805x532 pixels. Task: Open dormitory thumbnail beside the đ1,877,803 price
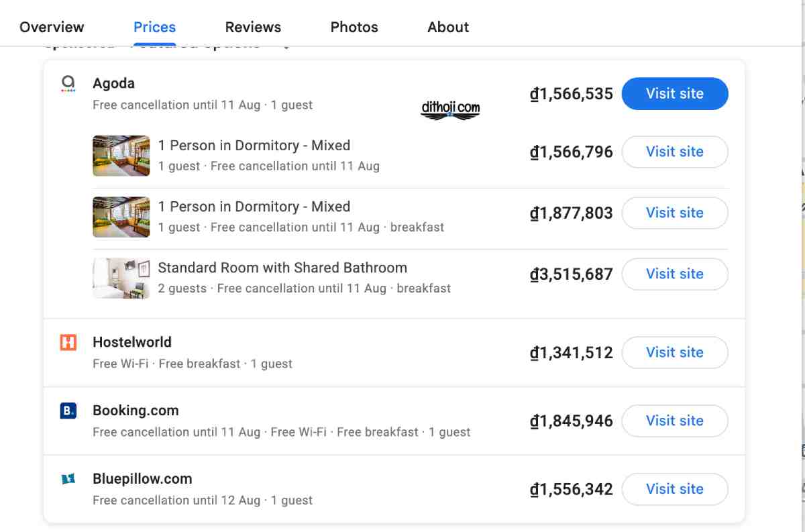pyautogui.click(x=121, y=217)
